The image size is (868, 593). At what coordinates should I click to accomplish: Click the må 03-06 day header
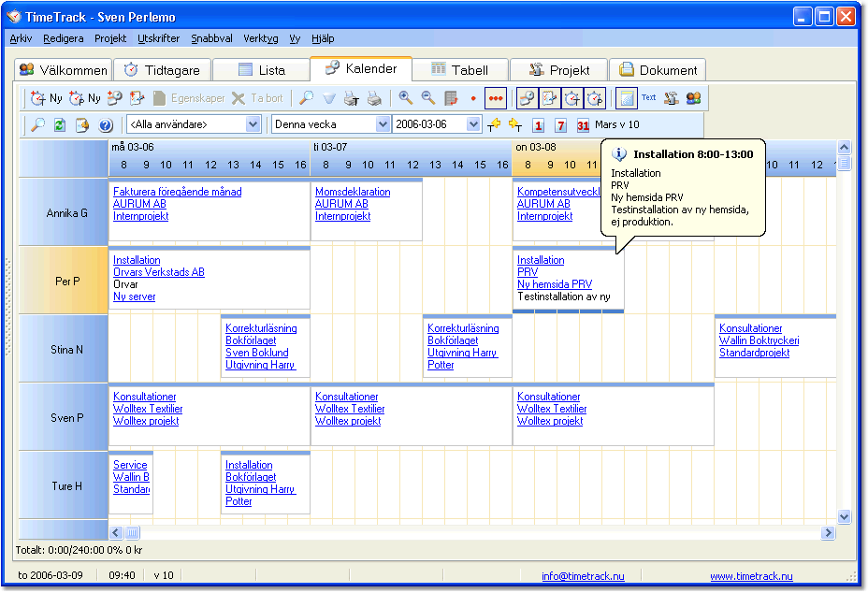pos(132,147)
